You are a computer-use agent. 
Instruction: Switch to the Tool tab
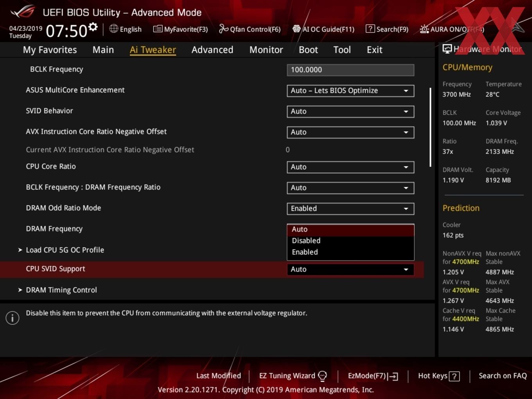(342, 50)
